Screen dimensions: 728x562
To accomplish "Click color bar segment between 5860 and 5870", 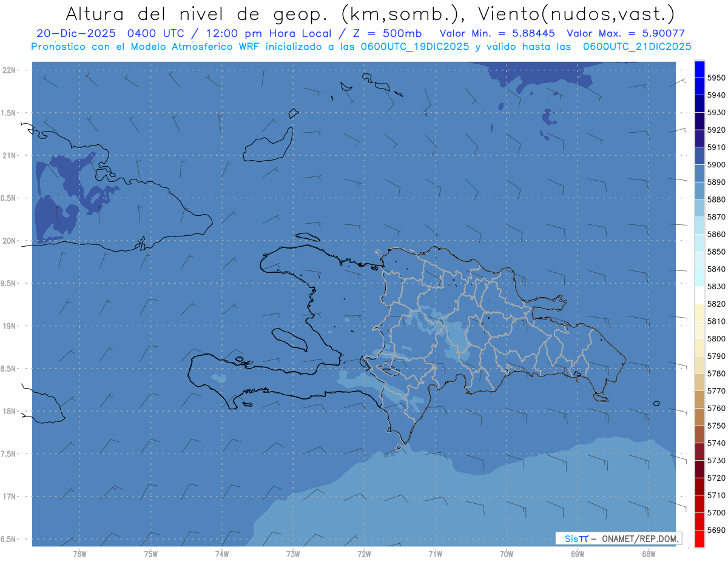I will (x=699, y=226).
